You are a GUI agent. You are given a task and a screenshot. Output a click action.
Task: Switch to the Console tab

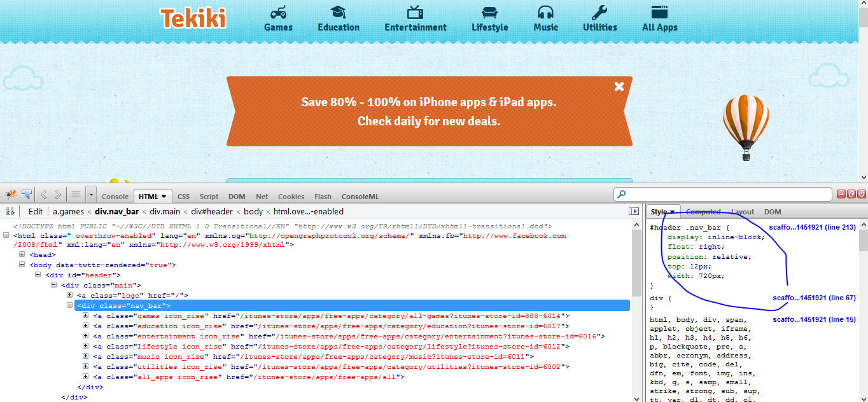(115, 197)
